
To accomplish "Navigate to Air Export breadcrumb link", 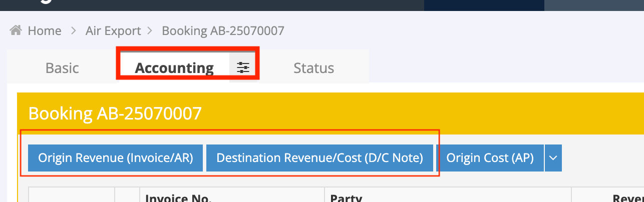I will pyautogui.click(x=113, y=31).
